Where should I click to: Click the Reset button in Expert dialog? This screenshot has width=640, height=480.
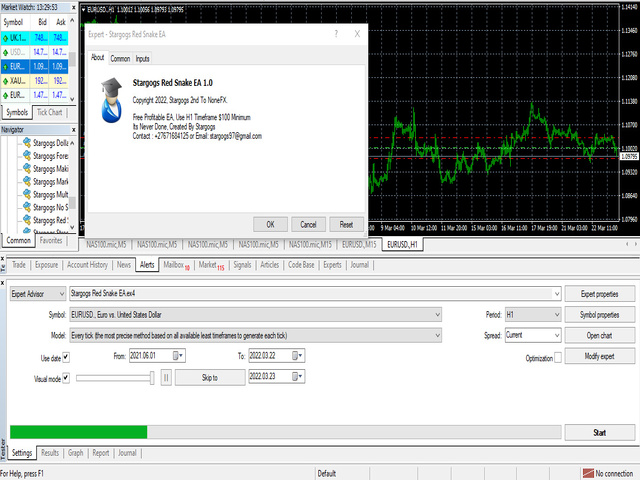(346, 224)
